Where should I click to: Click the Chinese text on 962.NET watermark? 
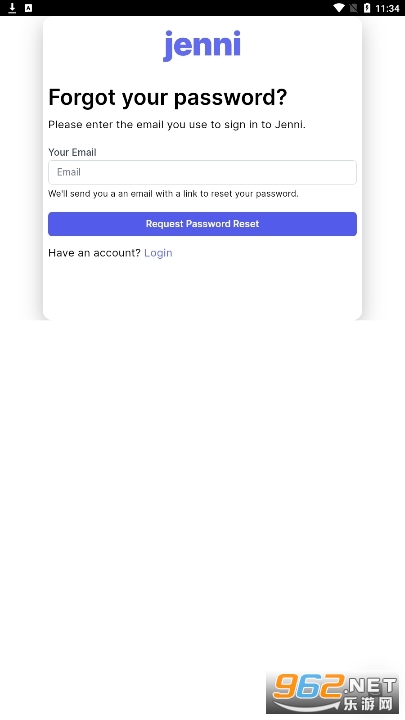point(369,703)
